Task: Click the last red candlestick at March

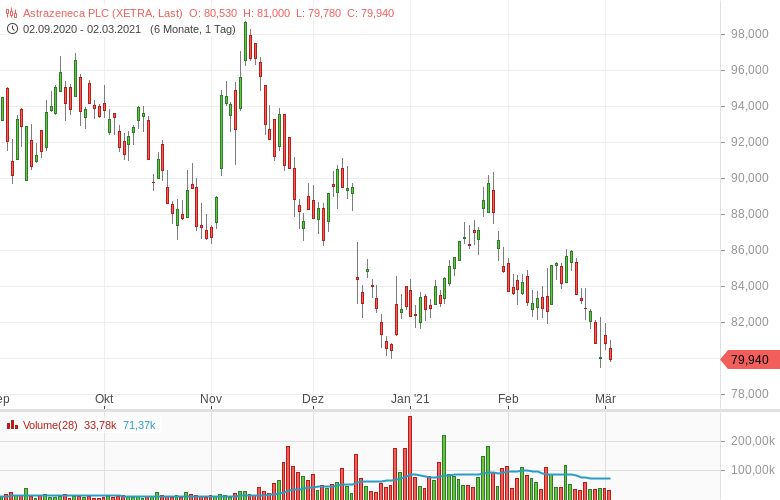Action: (610, 353)
